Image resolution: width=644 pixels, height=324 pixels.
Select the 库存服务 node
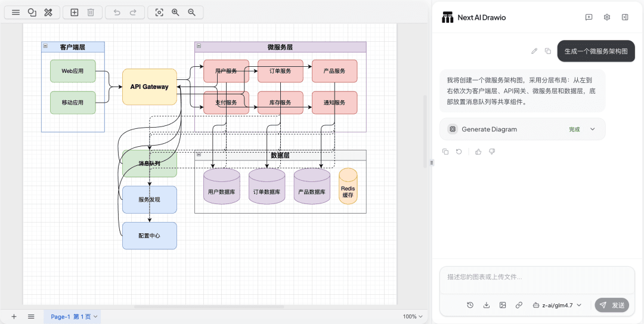point(280,103)
